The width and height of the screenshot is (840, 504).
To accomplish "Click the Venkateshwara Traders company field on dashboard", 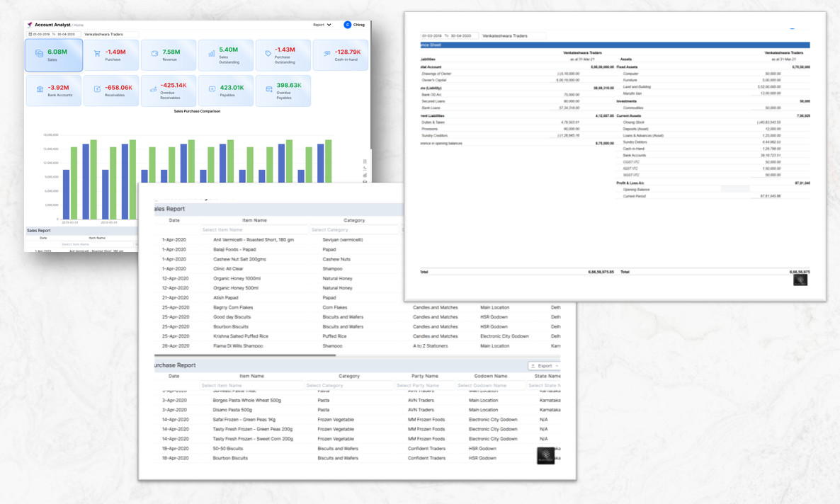I will (110, 34).
